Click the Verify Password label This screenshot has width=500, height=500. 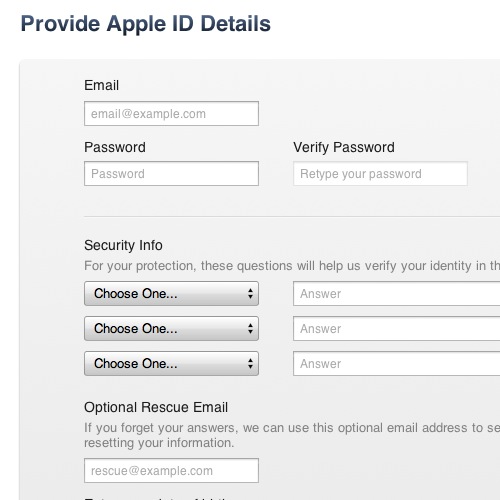[344, 148]
